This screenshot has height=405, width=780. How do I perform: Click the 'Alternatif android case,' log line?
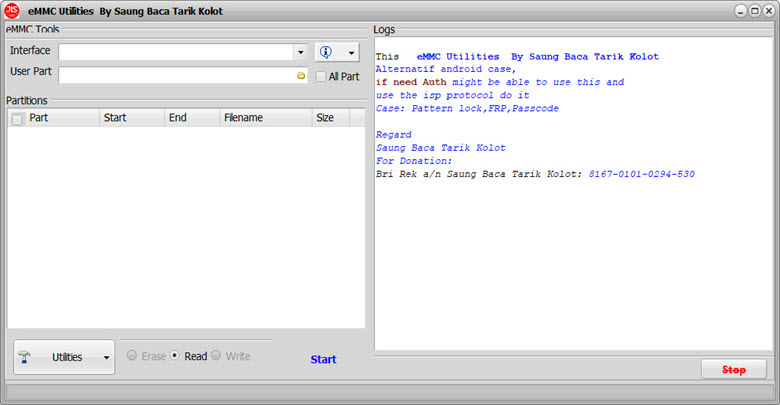[446, 69]
